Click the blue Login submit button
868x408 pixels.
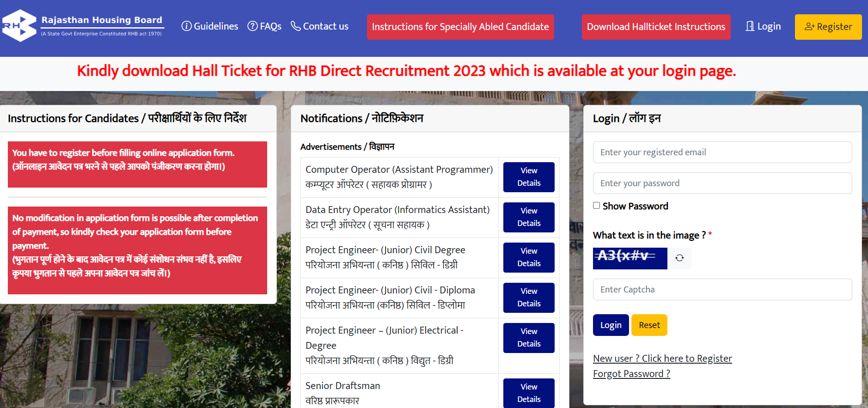tap(611, 325)
